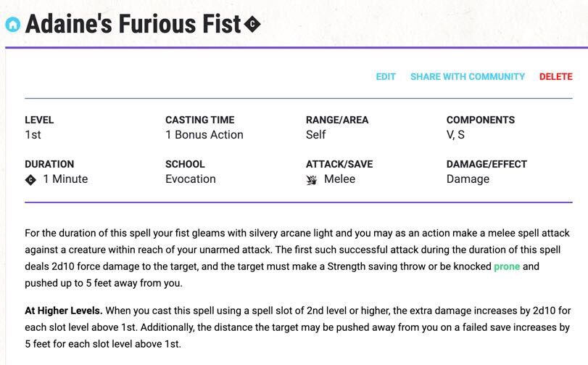Follow the green prone condition link
This screenshot has height=365, width=588.
(x=507, y=266)
